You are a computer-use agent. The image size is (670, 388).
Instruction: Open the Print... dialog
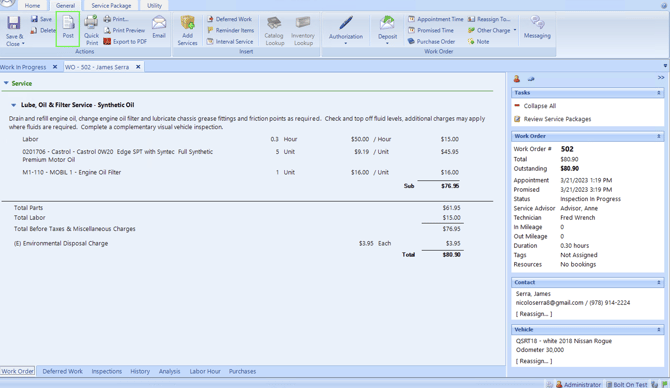click(116, 19)
